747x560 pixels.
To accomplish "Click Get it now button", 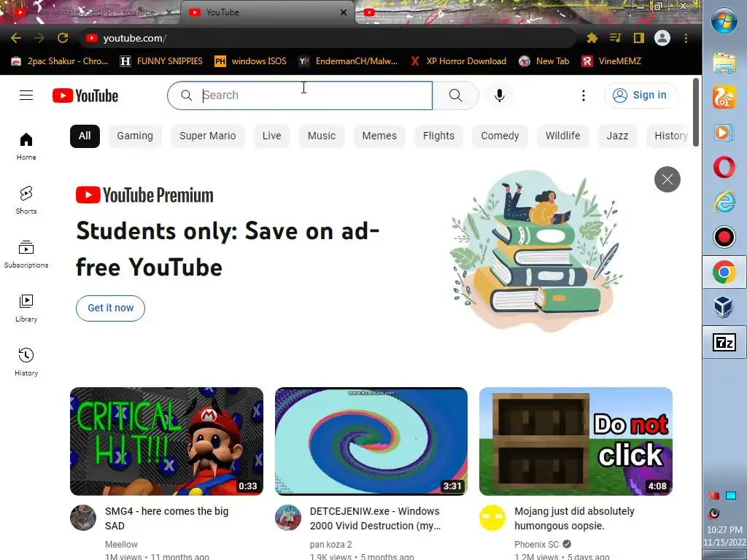I will click(111, 308).
